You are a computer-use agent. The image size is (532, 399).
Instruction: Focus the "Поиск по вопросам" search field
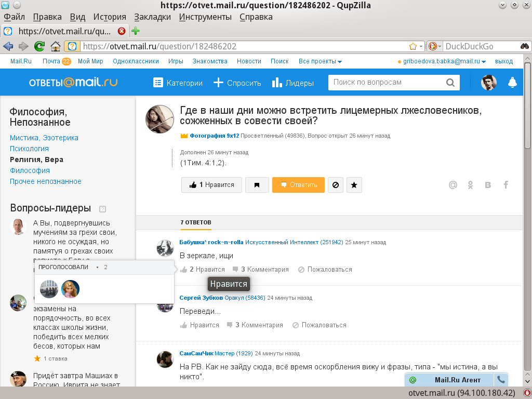tap(387, 83)
